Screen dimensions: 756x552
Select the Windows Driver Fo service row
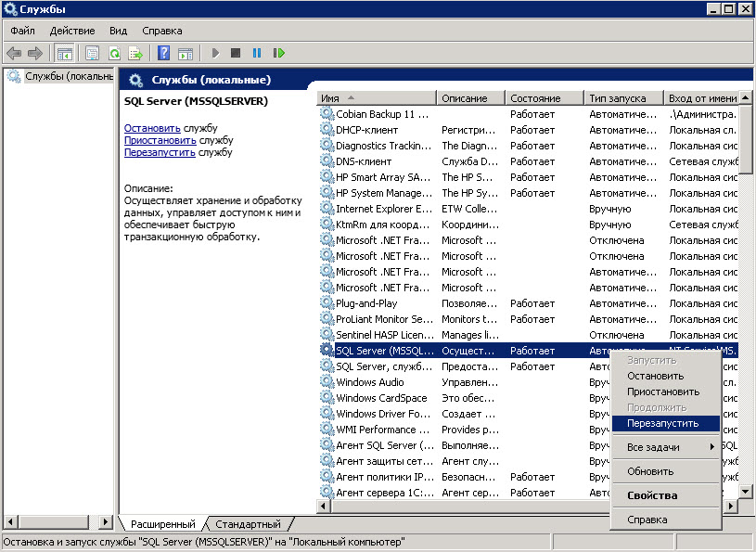click(464, 414)
